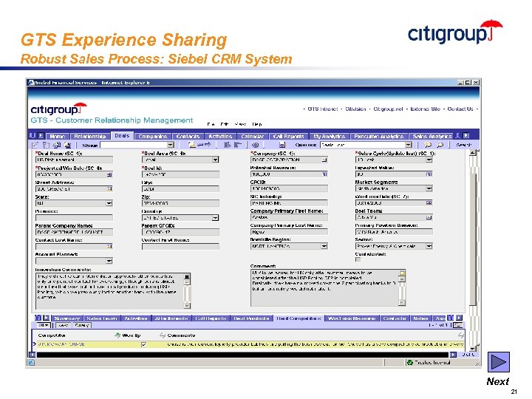Viewport: 532px width, 399px height.
Task: Expand the Sales Cycle dropdown
Action: (429, 160)
